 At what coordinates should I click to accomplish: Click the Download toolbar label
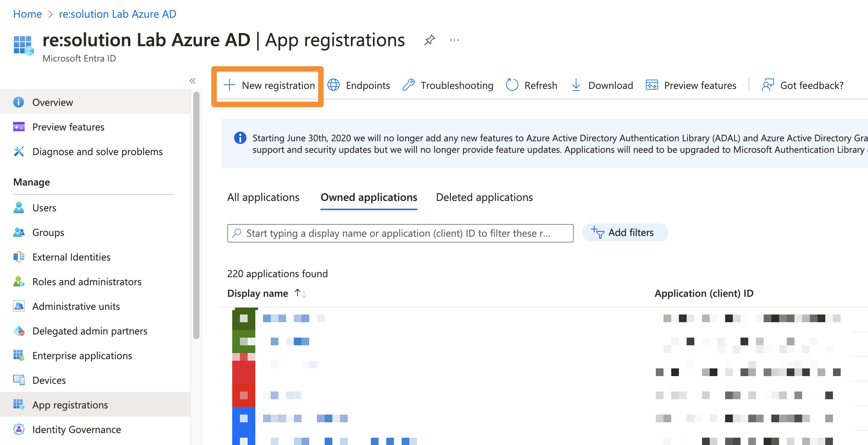(x=610, y=85)
